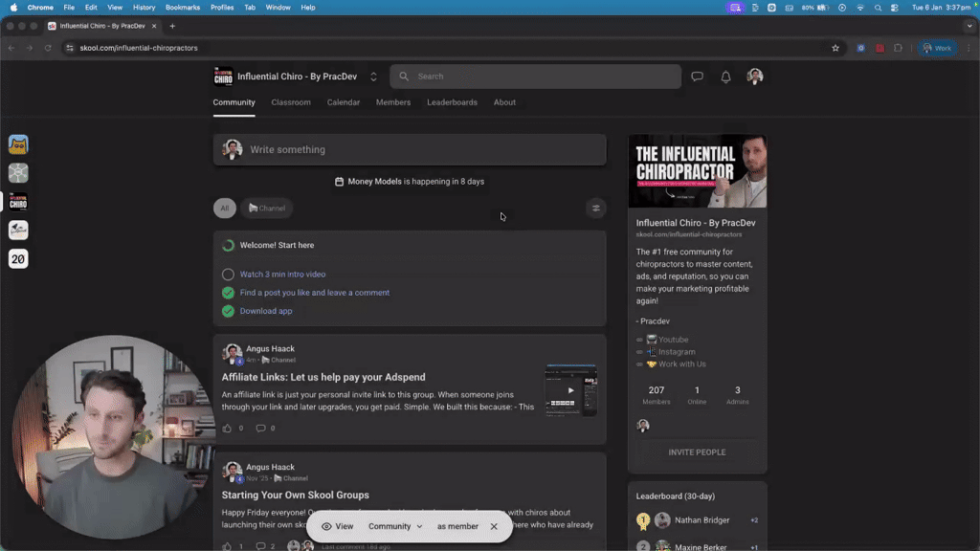Open the feed filter settings icon
Screen dimensions: 980x551
(x=595, y=208)
